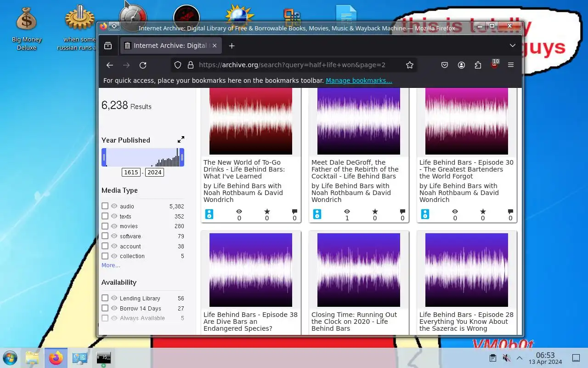Open The New World of To-Go Drinks title

(244, 169)
